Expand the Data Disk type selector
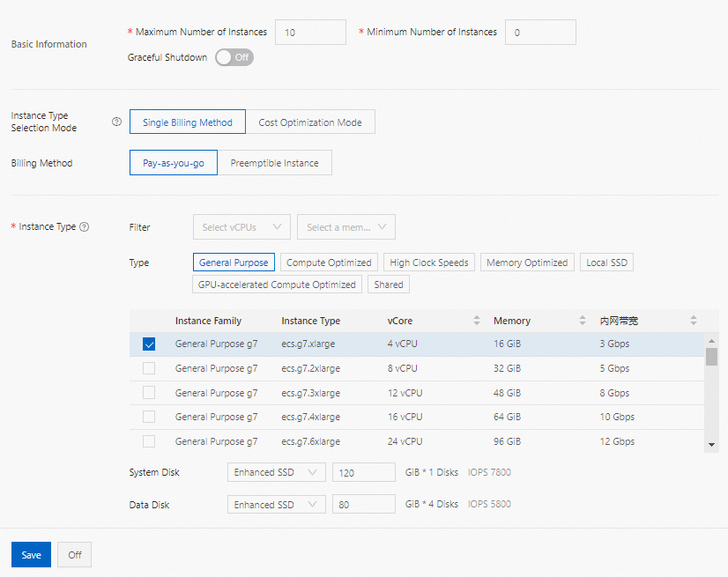 [276, 505]
